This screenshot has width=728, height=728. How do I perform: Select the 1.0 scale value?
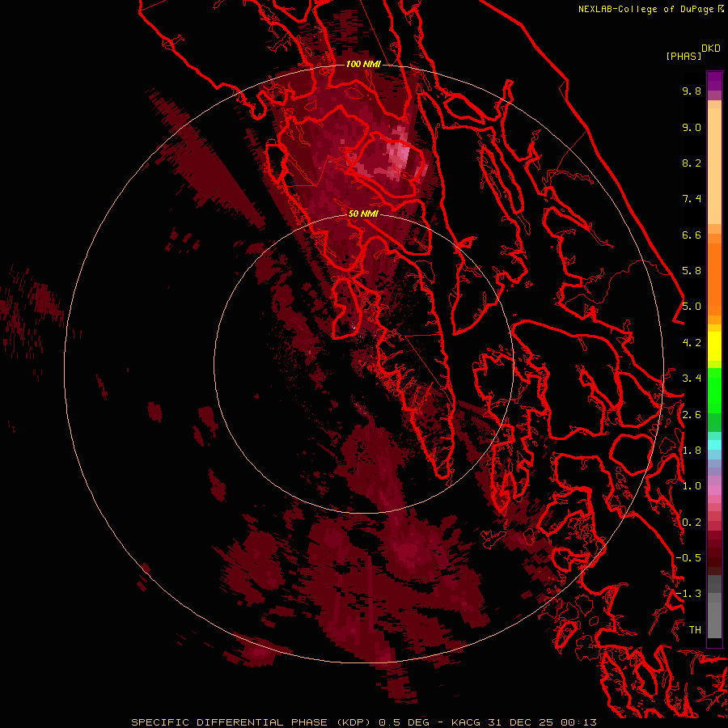(x=692, y=486)
